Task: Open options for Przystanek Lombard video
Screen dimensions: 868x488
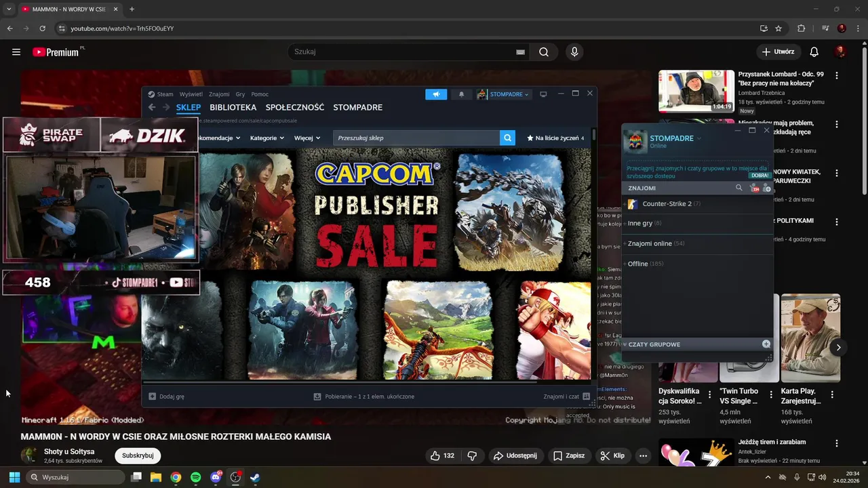Action: click(837, 76)
